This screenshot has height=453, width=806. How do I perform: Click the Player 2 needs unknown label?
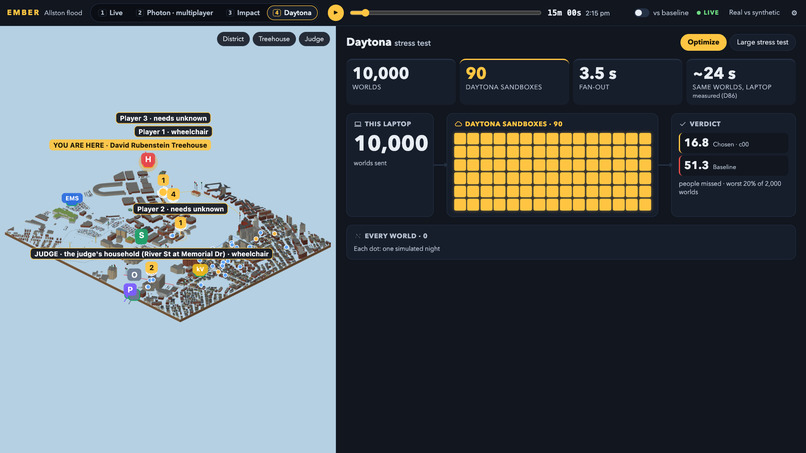tap(180, 209)
